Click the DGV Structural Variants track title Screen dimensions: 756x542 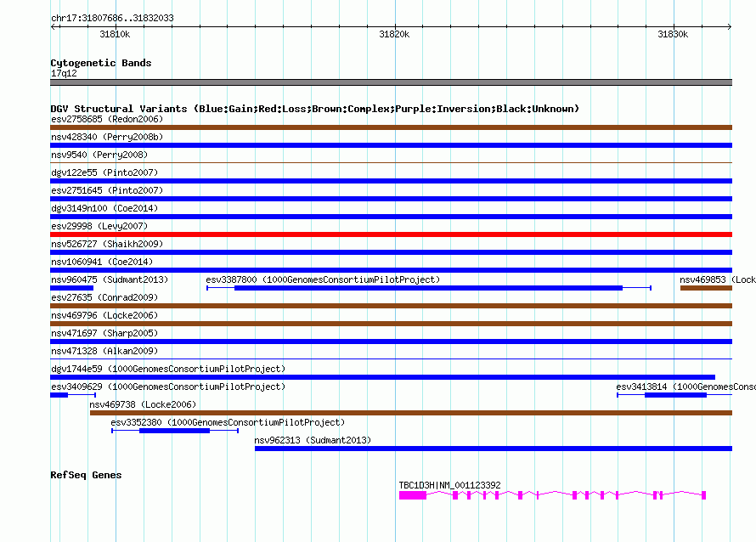[315, 109]
